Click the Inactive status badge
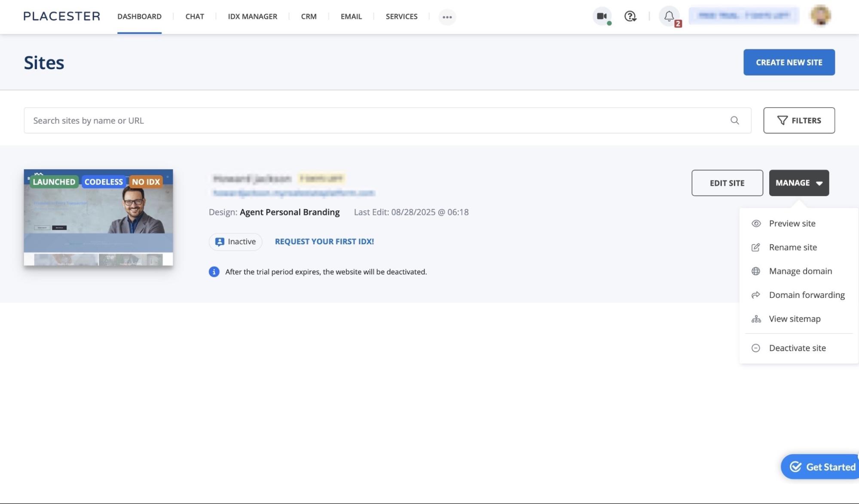Screen dimensions: 859x504 tap(235, 242)
